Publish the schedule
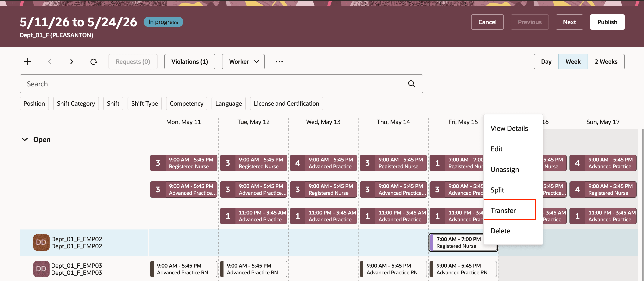Image resolution: width=644 pixels, height=281 pixels. (x=607, y=22)
